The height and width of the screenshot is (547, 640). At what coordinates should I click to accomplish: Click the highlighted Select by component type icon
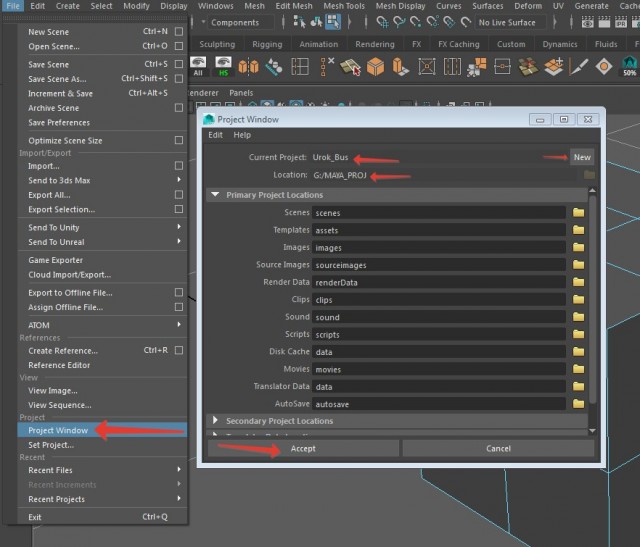pyautogui.click(x=333, y=22)
